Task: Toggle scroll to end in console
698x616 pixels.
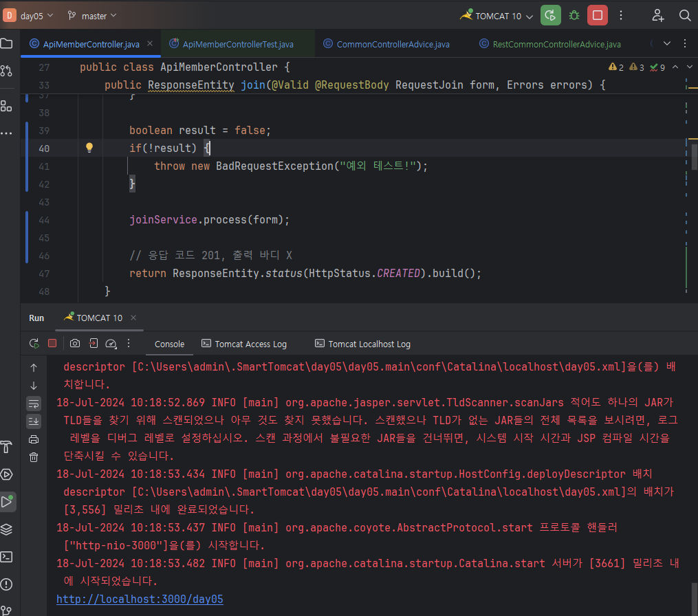Action: (x=34, y=421)
